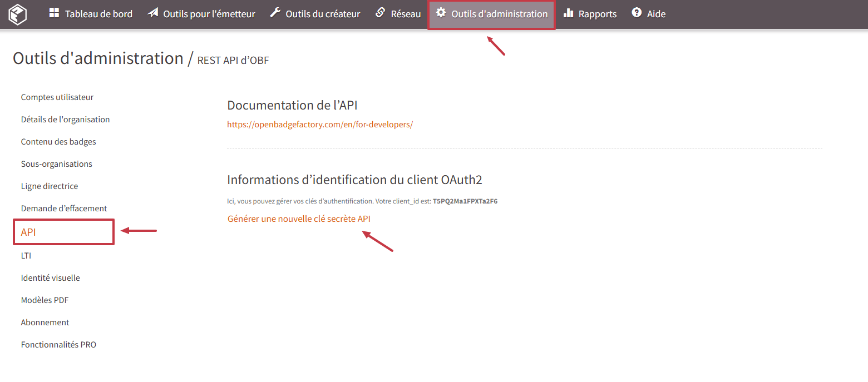
Task: Click the Outils d'administration page title
Action: click(x=98, y=58)
